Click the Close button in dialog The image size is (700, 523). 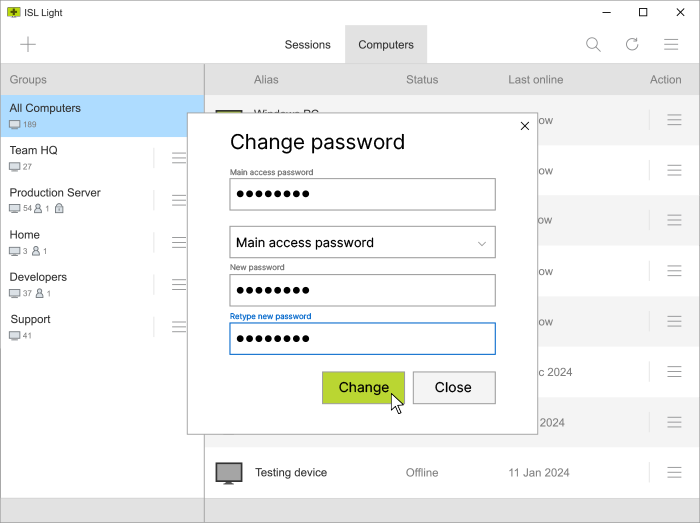(x=453, y=387)
